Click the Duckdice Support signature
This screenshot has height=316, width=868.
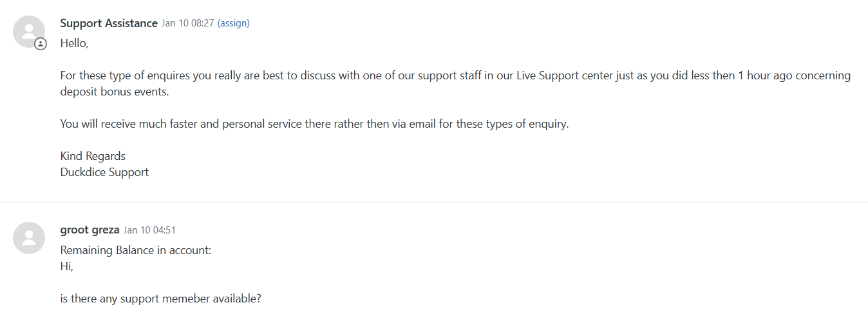click(104, 172)
